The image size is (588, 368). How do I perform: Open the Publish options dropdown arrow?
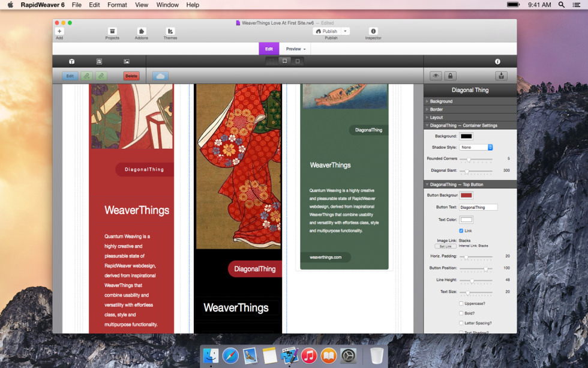tap(346, 31)
